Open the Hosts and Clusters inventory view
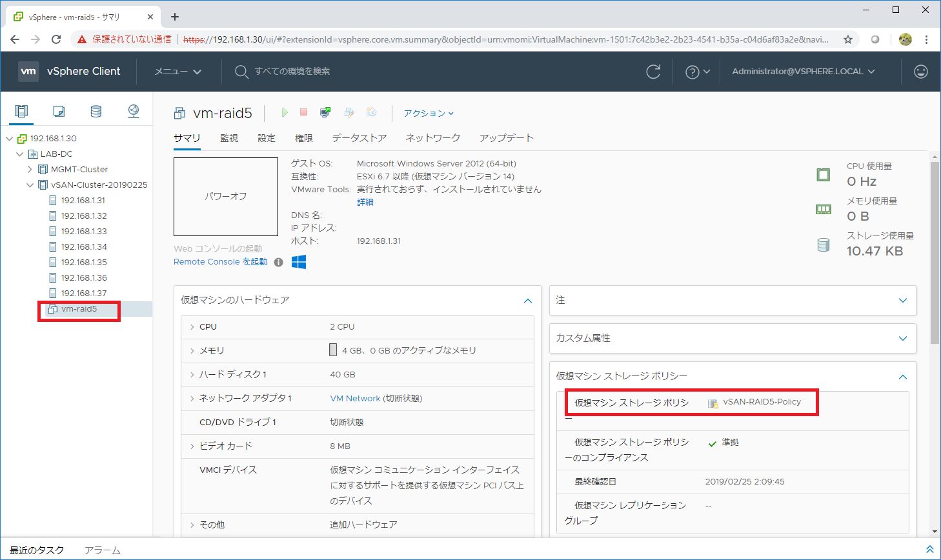Viewport: 941px width, 560px height. coord(21,111)
